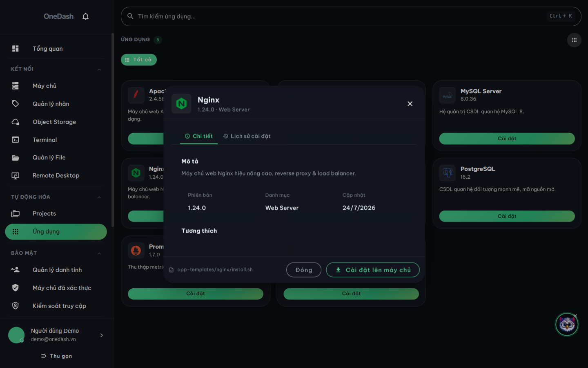The width and height of the screenshot is (588, 368).
Task: Click the Quản lý nhãn tag icon
Action: [16, 104]
